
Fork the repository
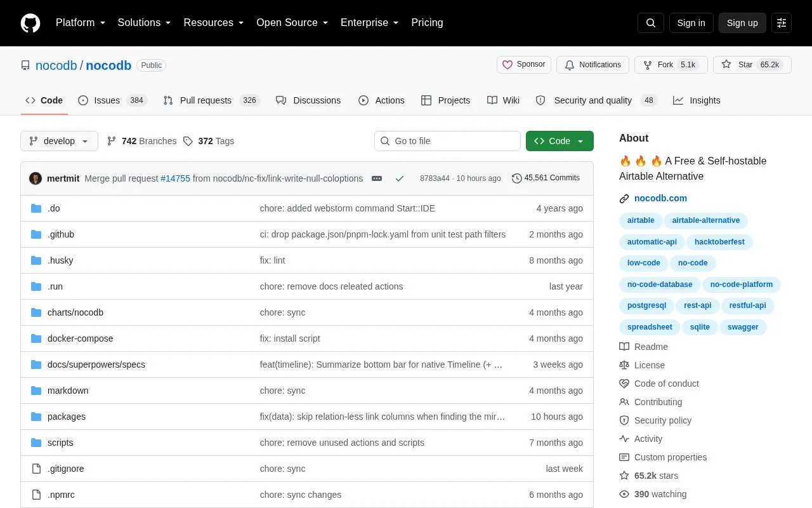pos(671,65)
